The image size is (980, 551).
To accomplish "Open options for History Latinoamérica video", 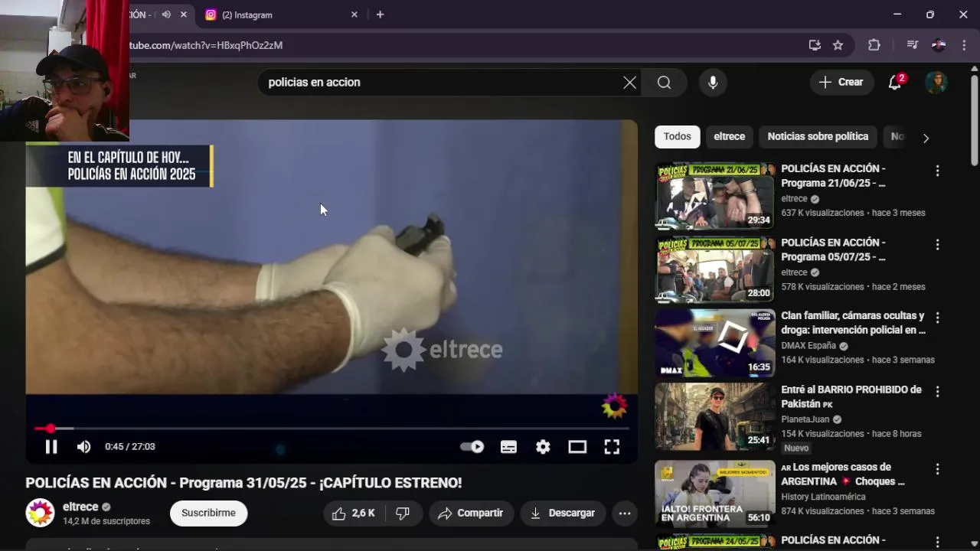I will 937,469.
